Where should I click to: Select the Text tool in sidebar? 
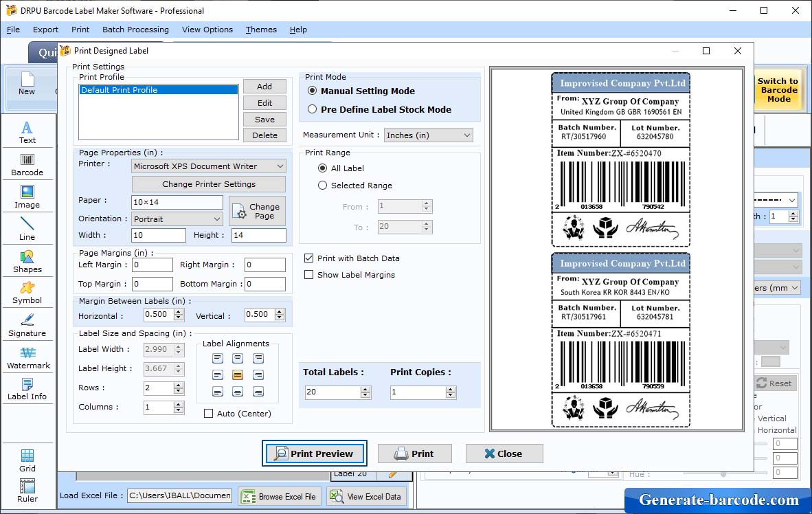click(27, 132)
